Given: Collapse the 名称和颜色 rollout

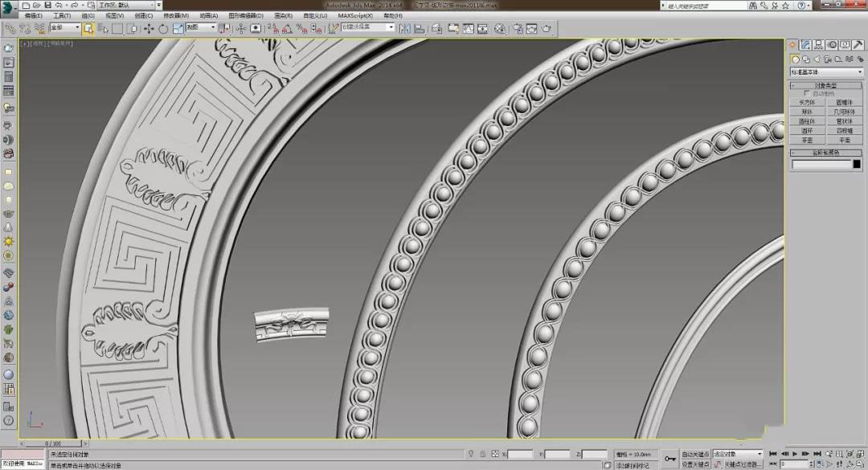Looking at the screenshot, I should 825,152.
